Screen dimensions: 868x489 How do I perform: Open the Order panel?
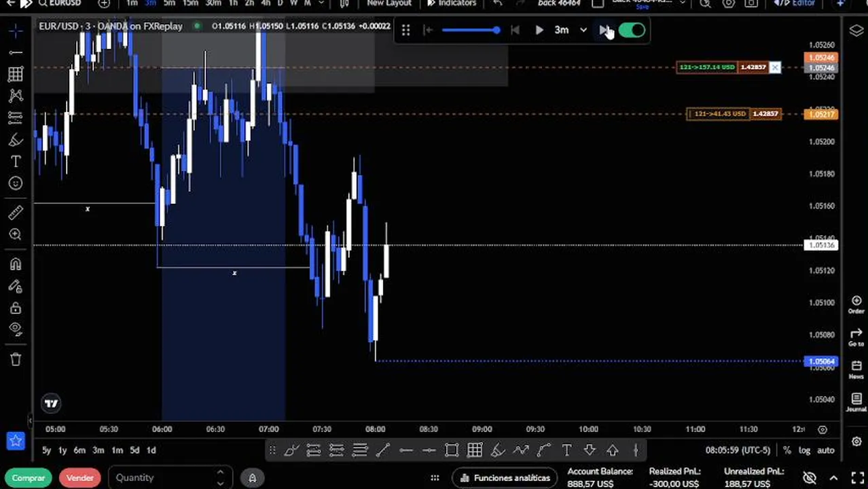[x=856, y=305]
